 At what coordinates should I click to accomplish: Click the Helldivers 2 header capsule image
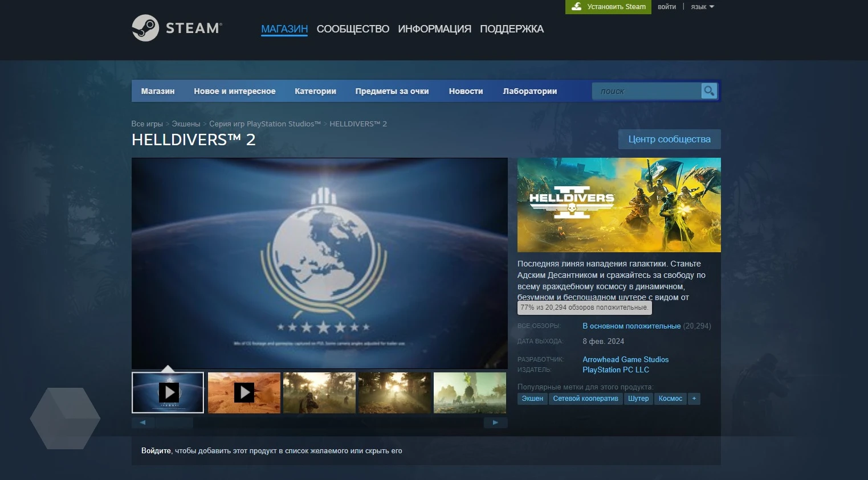pos(619,205)
